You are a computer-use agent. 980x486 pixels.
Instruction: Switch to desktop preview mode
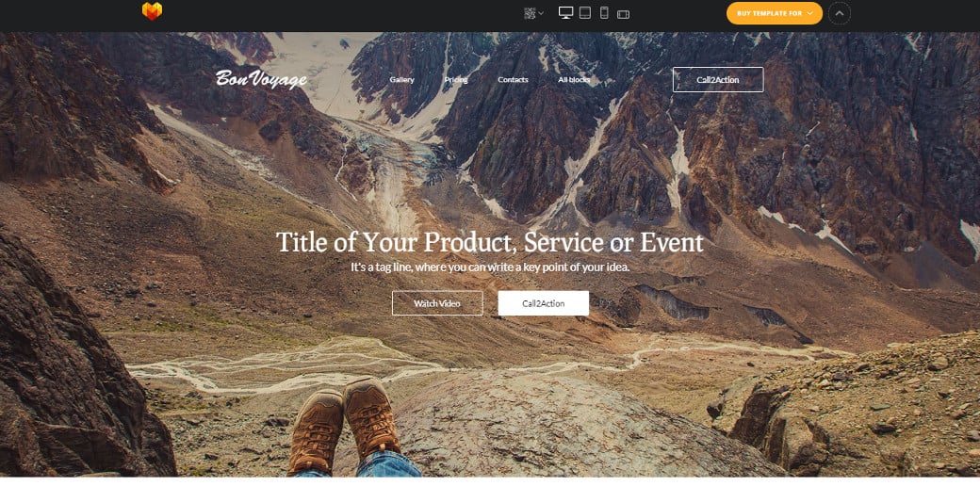[x=565, y=12]
